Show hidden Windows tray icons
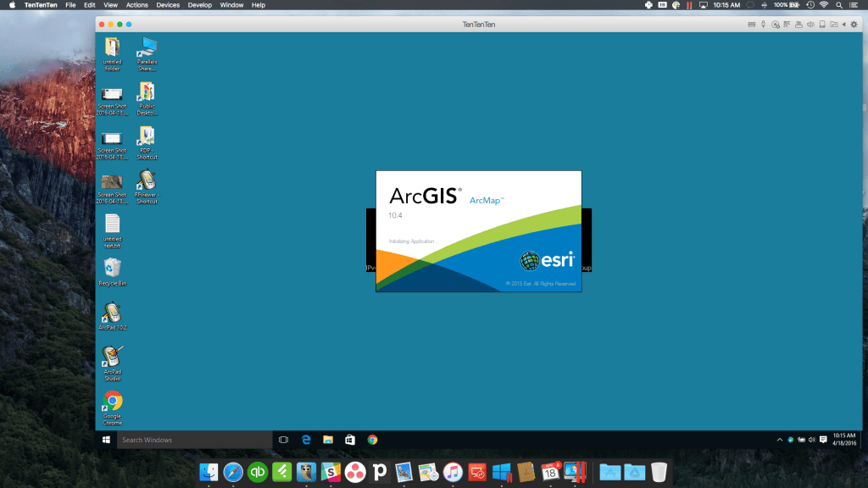The width and height of the screenshot is (868, 488). click(x=780, y=440)
